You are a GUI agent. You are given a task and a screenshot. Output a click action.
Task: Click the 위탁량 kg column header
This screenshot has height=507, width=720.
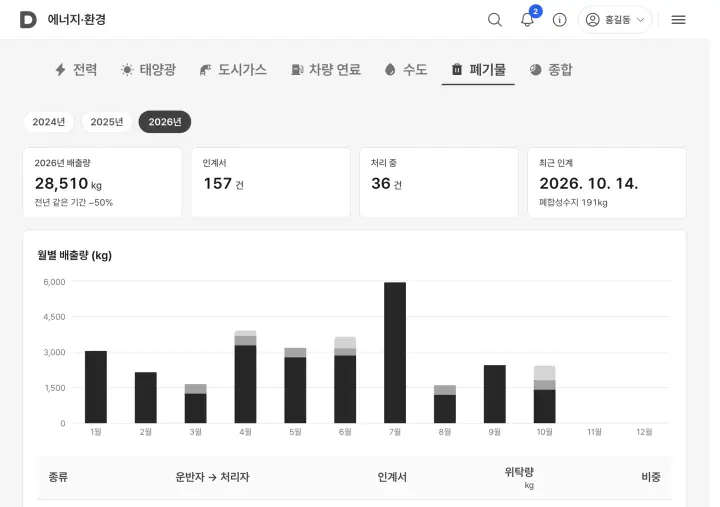(x=519, y=478)
